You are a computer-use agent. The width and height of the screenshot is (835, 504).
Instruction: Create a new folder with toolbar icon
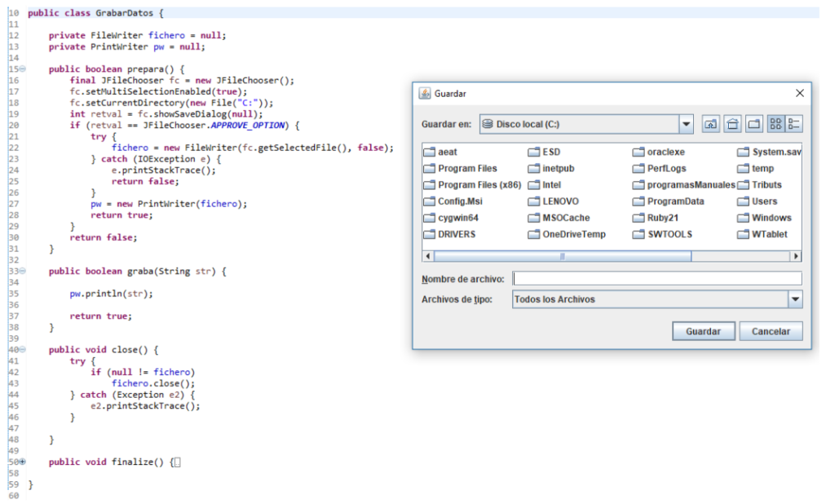(x=754, y=124)
